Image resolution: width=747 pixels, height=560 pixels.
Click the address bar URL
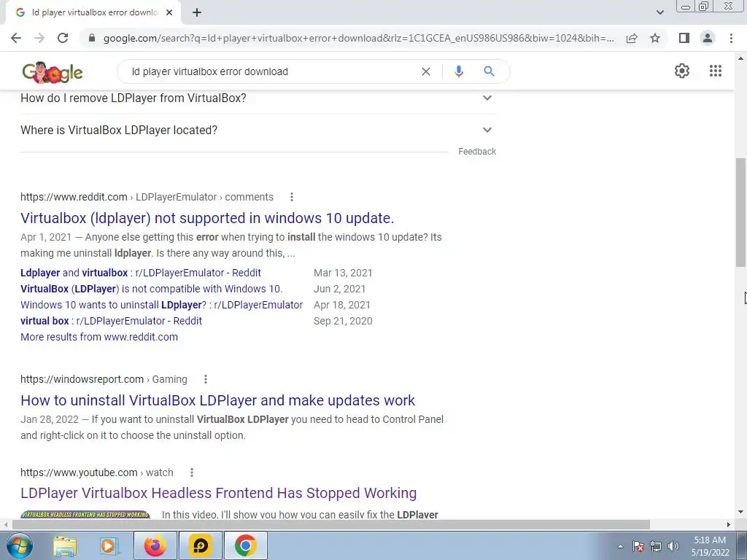[358, 38]
